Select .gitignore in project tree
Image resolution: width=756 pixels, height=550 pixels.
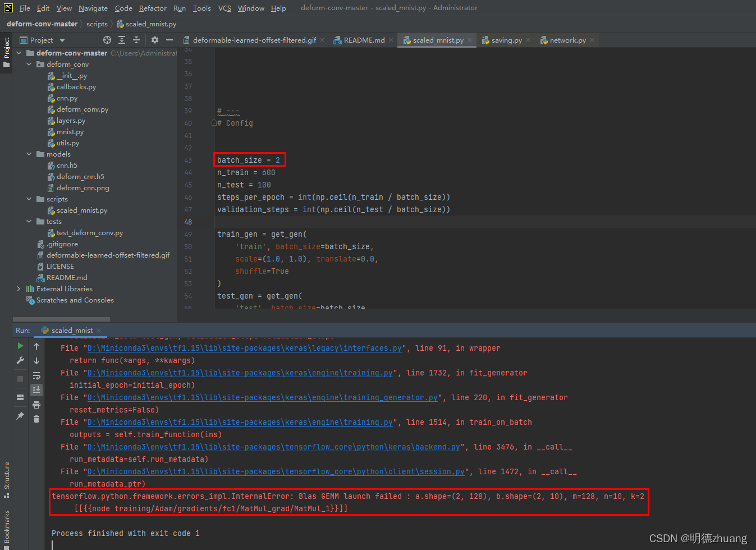point(62,244)
